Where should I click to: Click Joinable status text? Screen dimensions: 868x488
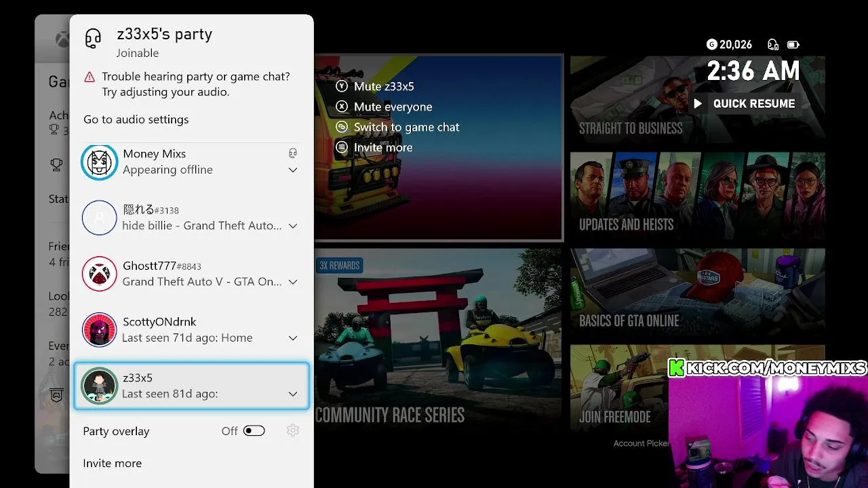click(x=137, y=53)
